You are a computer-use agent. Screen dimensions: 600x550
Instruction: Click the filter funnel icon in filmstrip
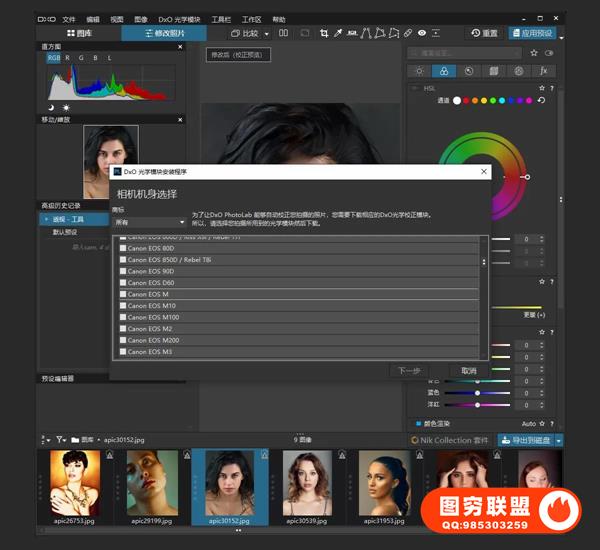(60, 439)
